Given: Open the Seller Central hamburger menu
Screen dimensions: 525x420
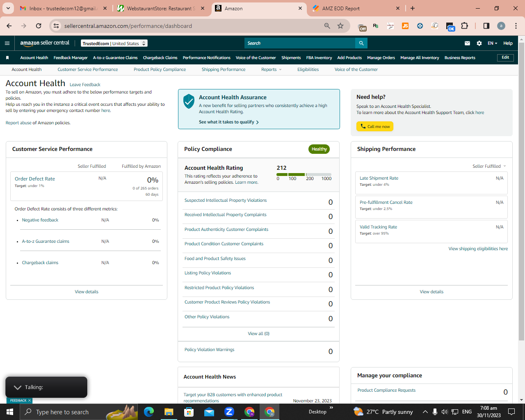Looking at the screenshot, I should [x=7, y=43].
